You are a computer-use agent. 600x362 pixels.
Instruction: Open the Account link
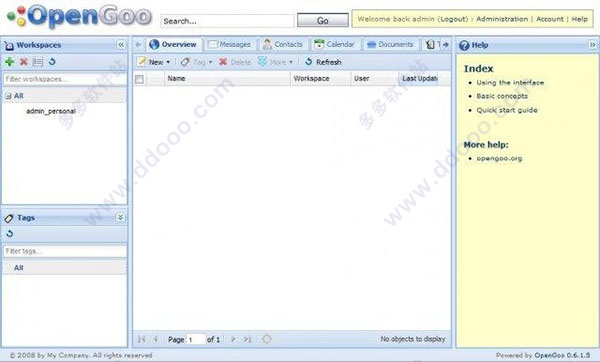(x=549, y=19)
